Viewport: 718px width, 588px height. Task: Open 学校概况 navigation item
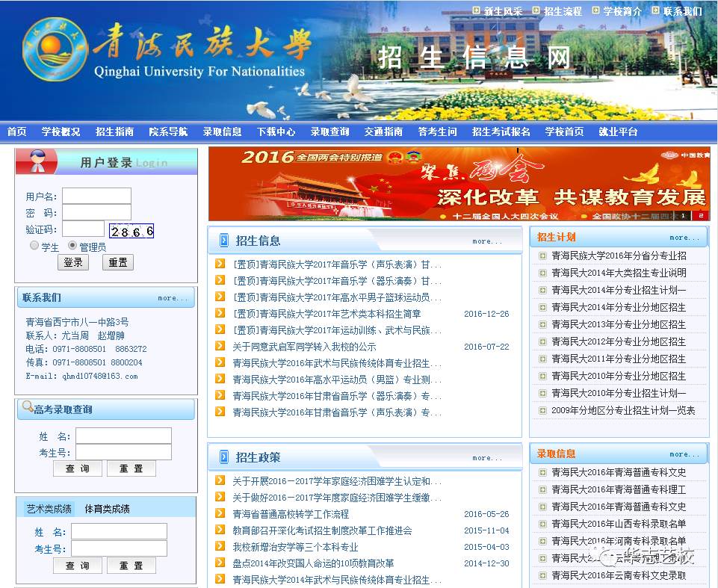click(61, 132)
